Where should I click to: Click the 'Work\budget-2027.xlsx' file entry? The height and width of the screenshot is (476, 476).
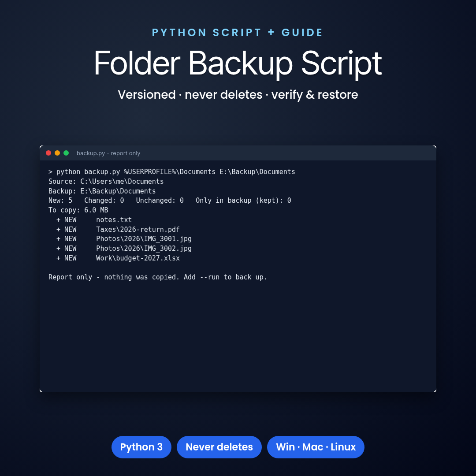coord(138,258)
